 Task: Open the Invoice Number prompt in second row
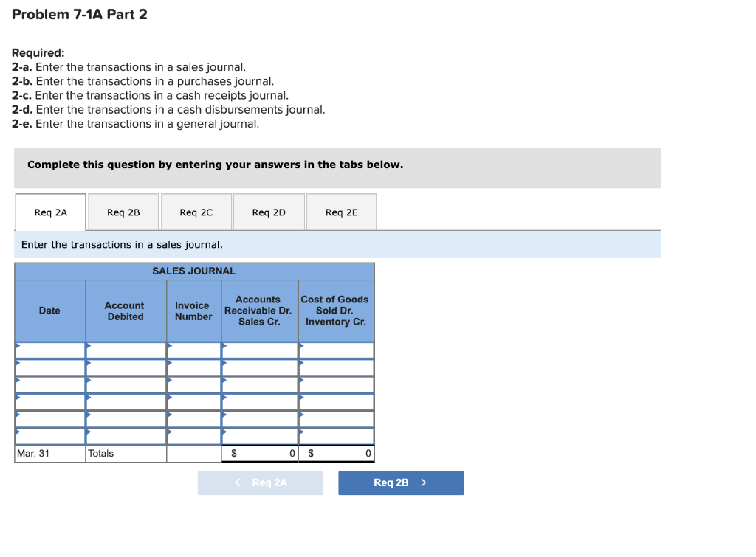170,364
